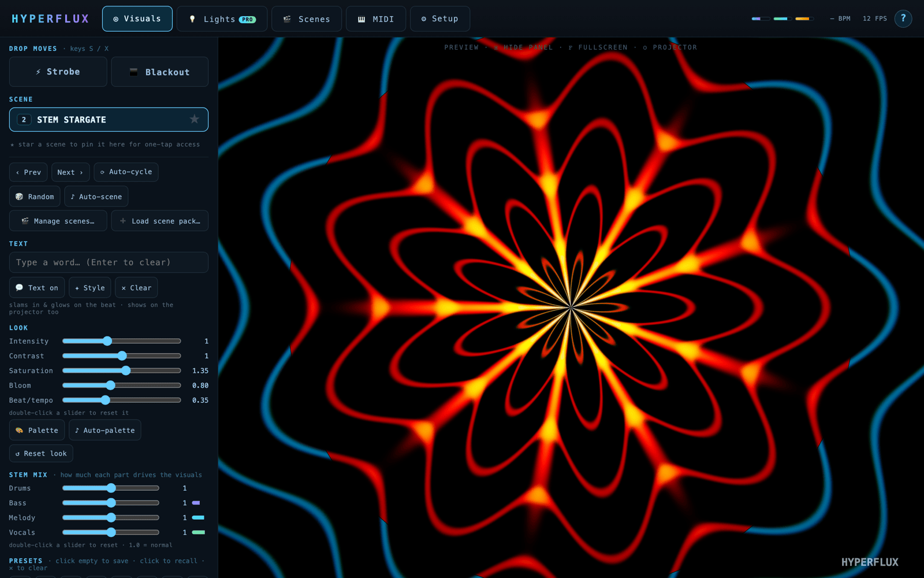Open the STEM STARGATE scene selector
924x578 pixels.
(x=109, y=120)
